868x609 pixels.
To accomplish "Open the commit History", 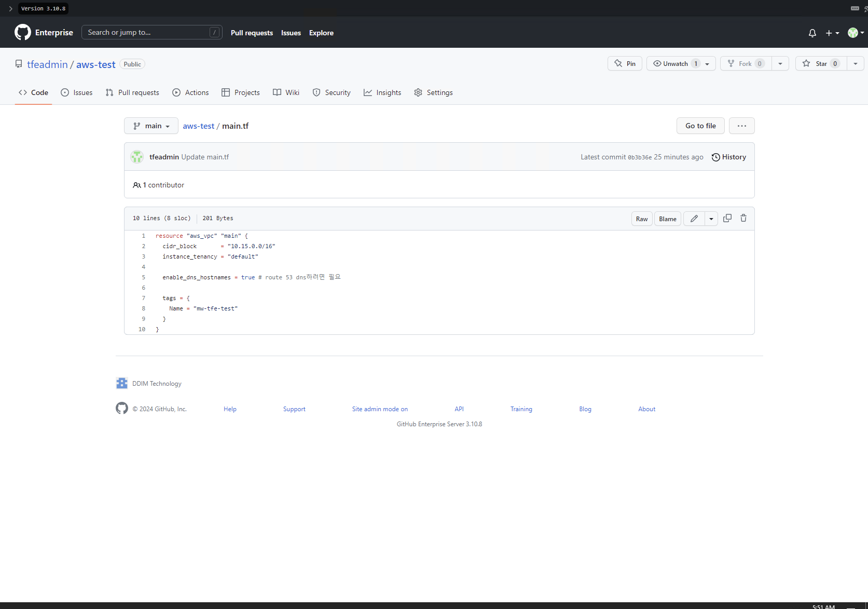I will tap(729, 157).
